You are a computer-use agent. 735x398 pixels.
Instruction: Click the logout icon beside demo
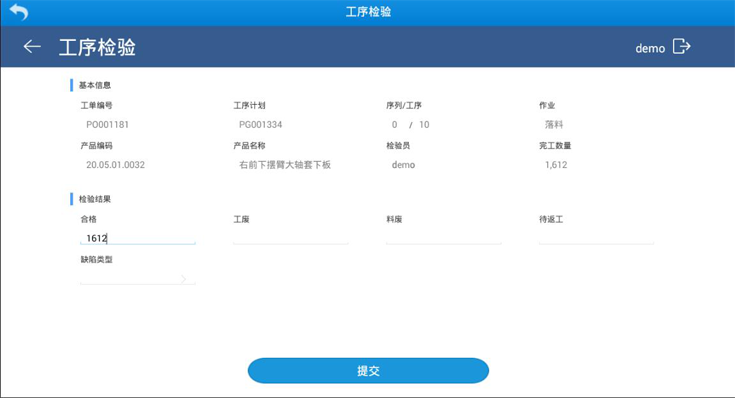point(682,46)
